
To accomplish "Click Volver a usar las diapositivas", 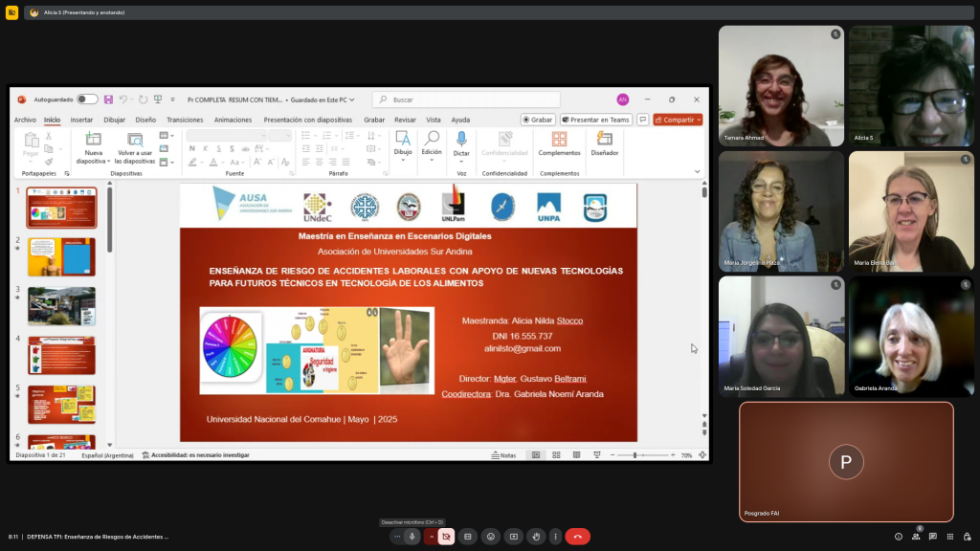I will (x=135, y=148).
